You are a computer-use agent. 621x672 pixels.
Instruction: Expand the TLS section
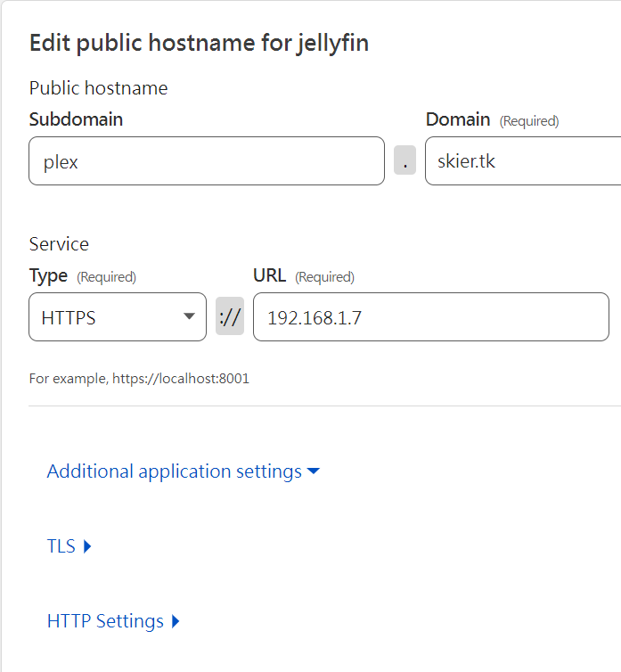[69, 546]
